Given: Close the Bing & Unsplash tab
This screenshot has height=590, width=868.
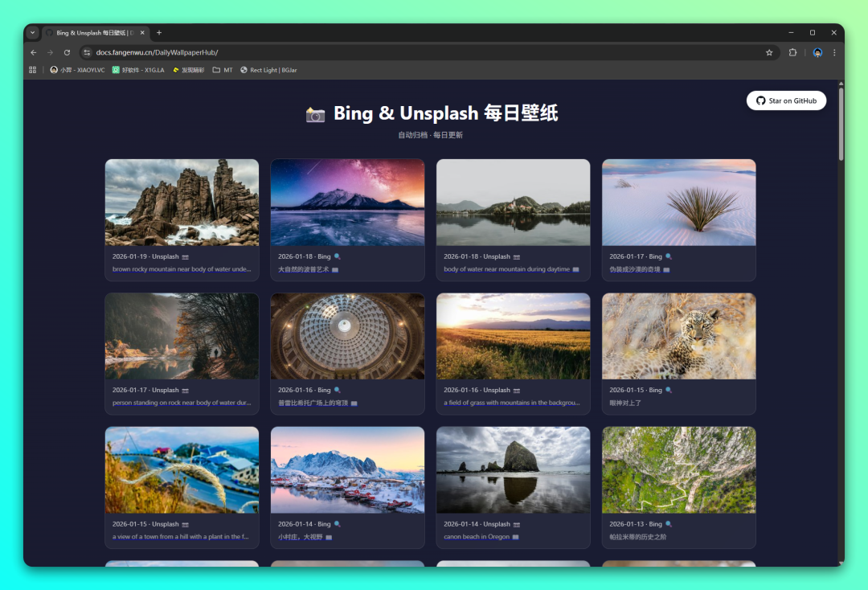Looking at the screenshot, I should tap(143, 33).
